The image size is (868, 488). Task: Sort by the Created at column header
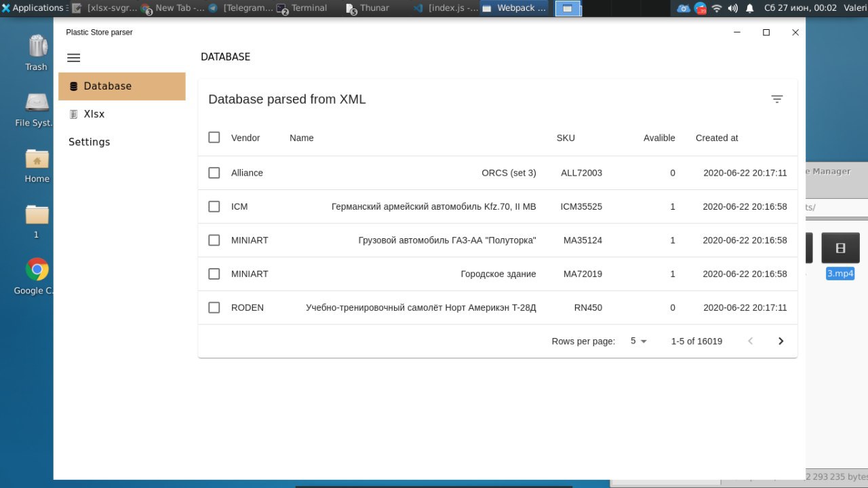pos(717,138)
